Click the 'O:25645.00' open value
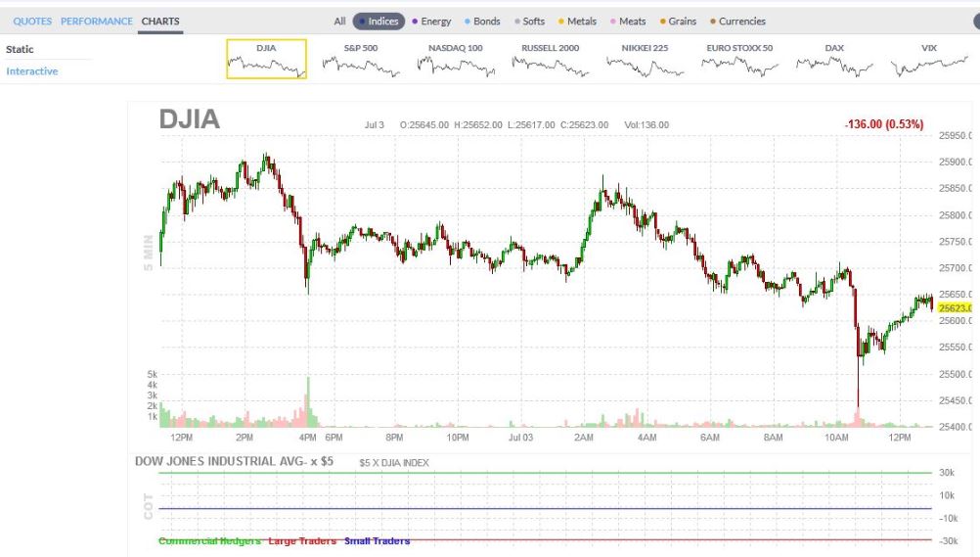This screenshot has width=980, height=557. point(424,125)
